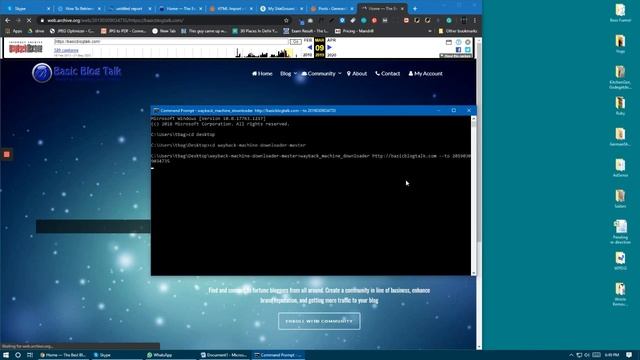640x360 pixels.
Task: Click the browser page vertical scrollbar
Action: point(479,143)
